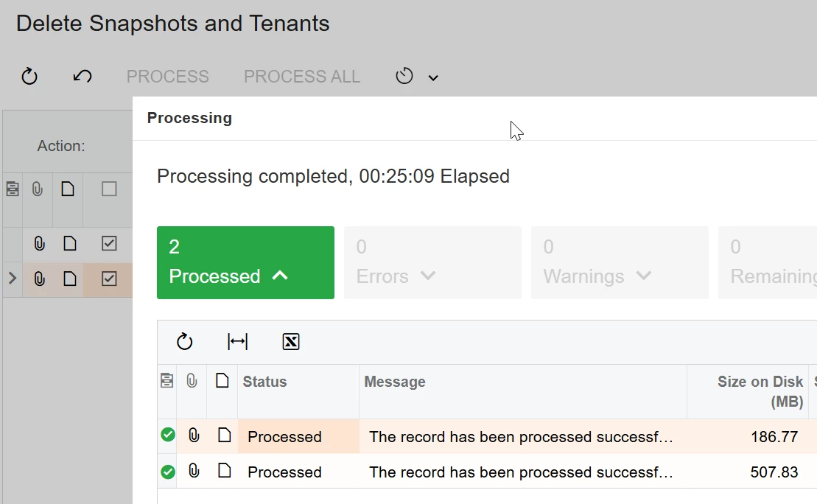
Task: Click the Action label in the background form
Action: point(61,146)
